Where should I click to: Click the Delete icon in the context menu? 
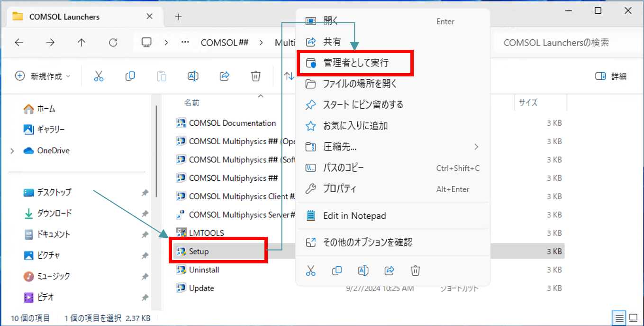click(x=415, y=270)
